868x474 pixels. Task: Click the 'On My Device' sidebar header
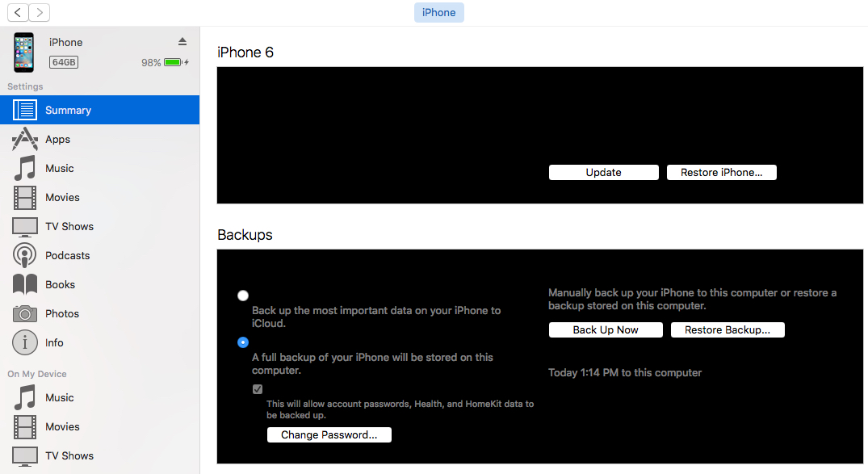pyautogui.click(x=37, y=374)
